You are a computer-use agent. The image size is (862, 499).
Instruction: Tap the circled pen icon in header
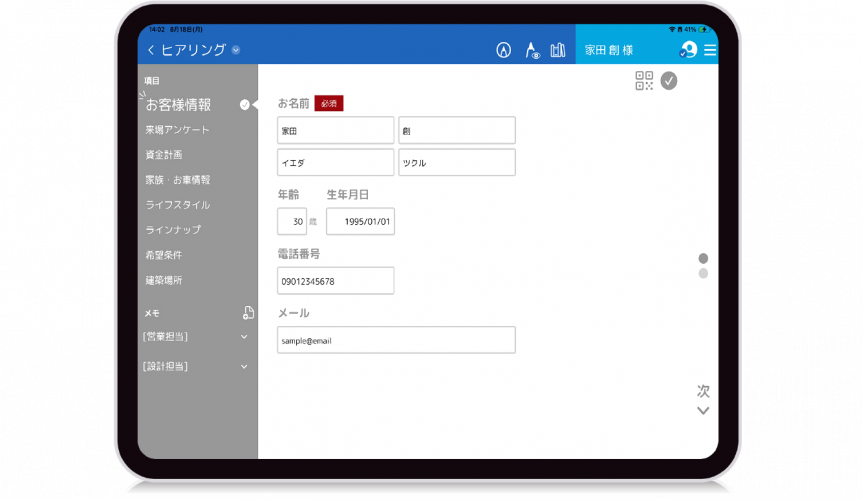(x=504, y=50)
